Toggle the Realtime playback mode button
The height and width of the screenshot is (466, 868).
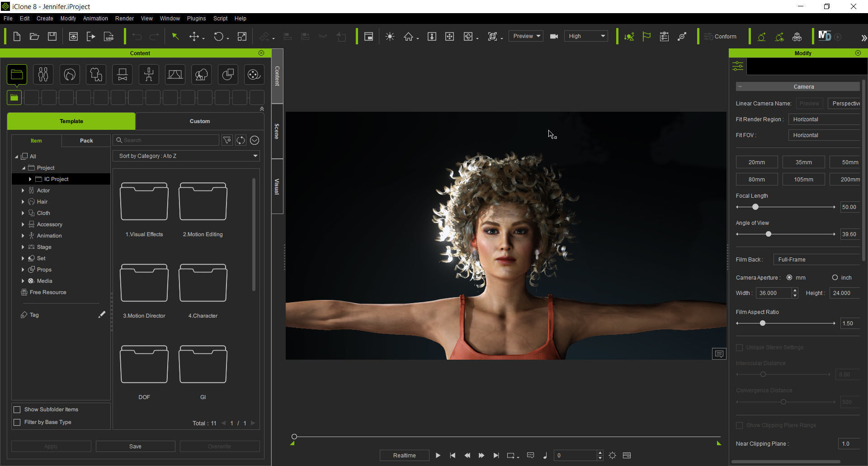(404, 455)
